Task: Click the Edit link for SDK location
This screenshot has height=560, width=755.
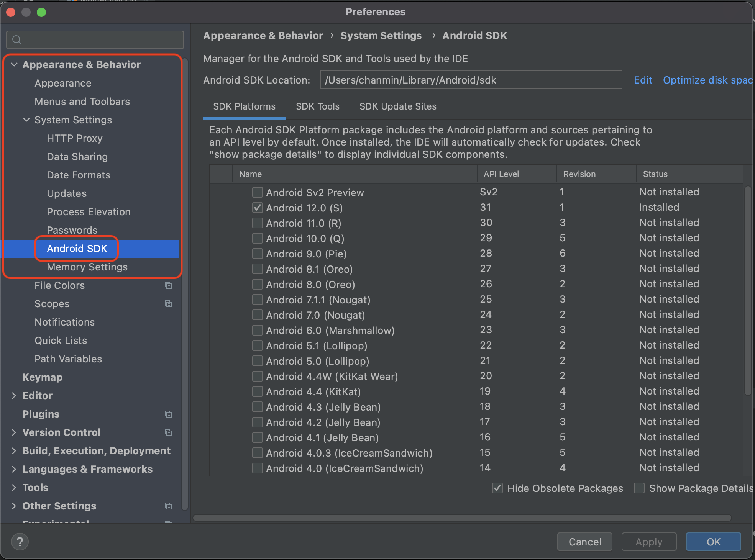Action: tap(643, 80)
